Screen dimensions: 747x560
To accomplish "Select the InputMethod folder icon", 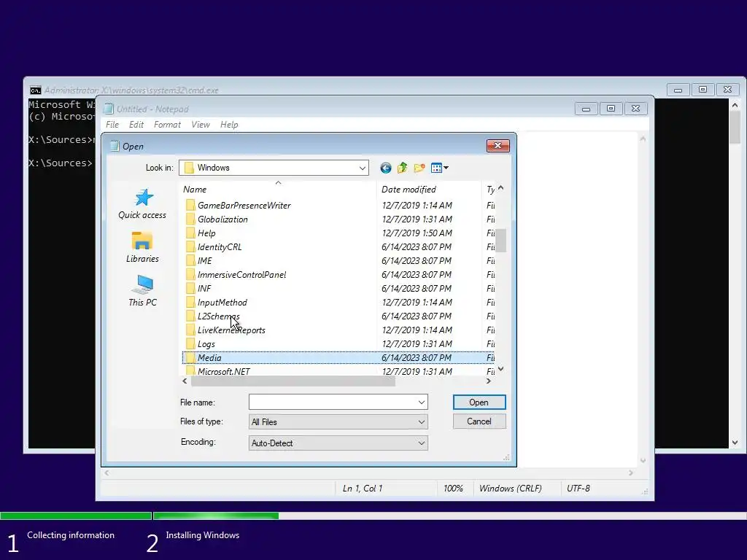I will (190, 303).
